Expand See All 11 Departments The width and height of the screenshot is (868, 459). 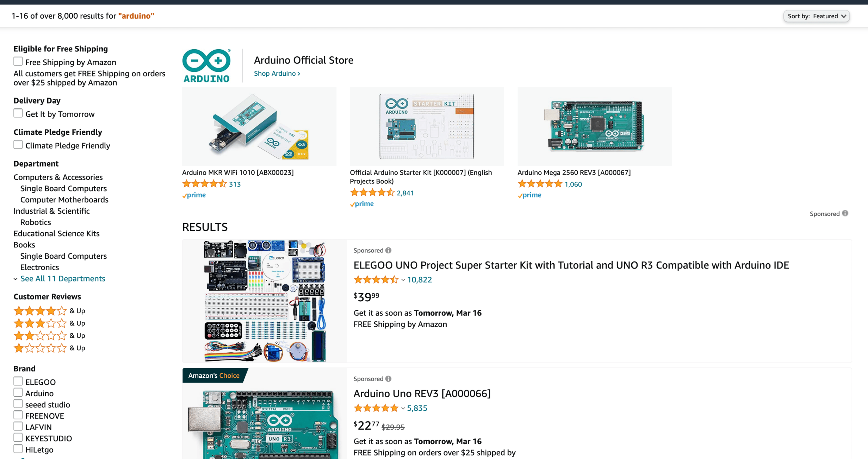[62, 278]
